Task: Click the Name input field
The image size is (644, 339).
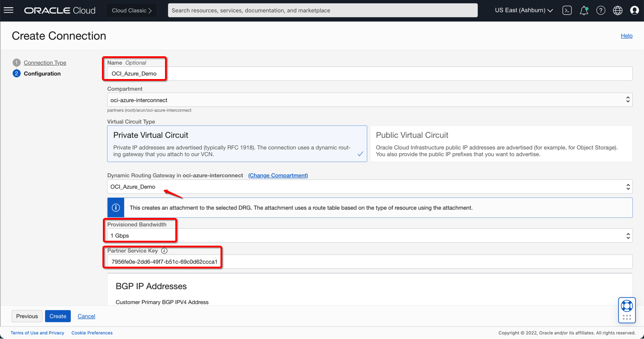Action: pos(370,74)
